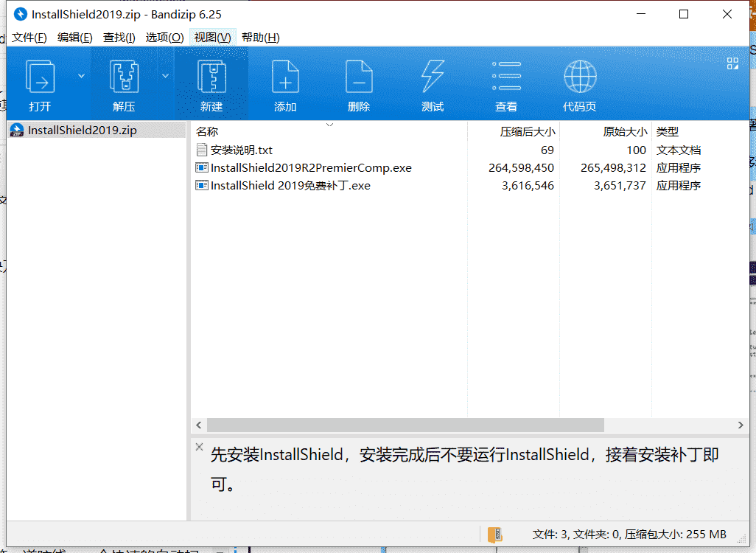Click the 文本文档 type cell
The image size is (756, 553).
(679, 150)
